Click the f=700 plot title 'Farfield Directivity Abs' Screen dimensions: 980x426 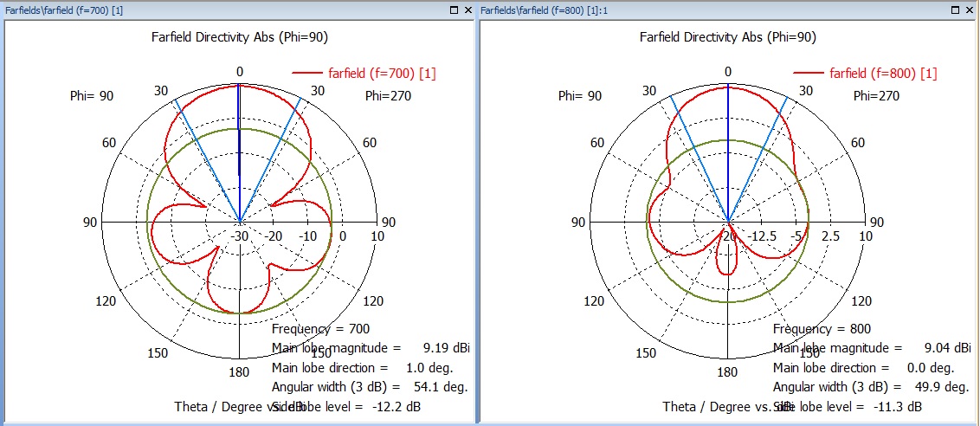pyautogui.click(x=240, y=37)
